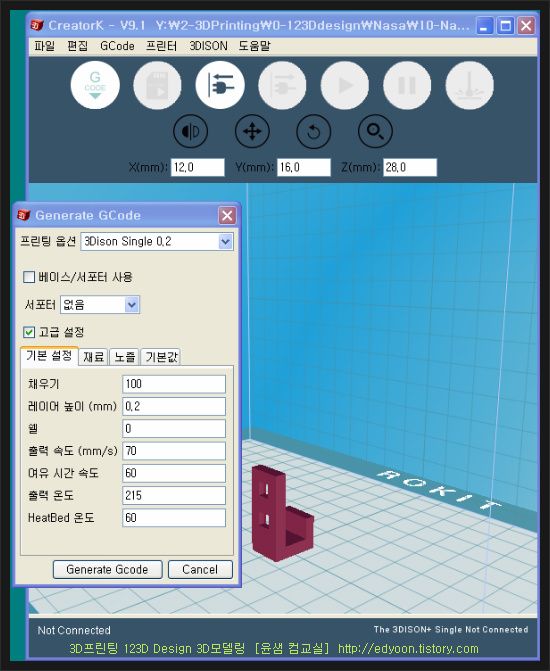Click the Generate GCode dialog title icon
Viewport: 550px width, 671px height.
(x=24, y=215)
